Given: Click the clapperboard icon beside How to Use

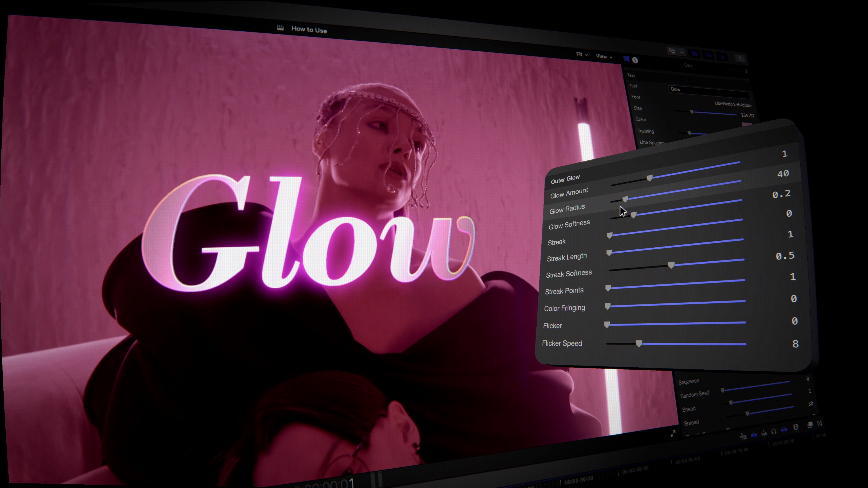Looking at the screenshot, I should pyautogui.click(x=280, y=28).
